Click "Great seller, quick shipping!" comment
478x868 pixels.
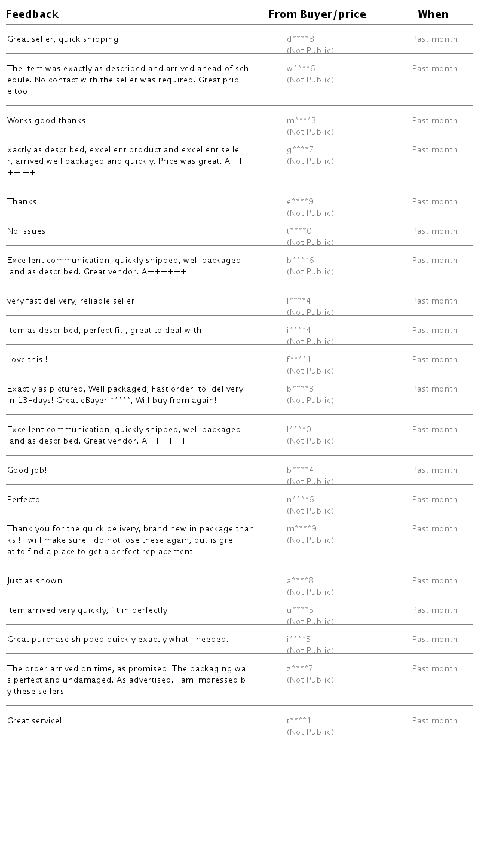point(64,39)
